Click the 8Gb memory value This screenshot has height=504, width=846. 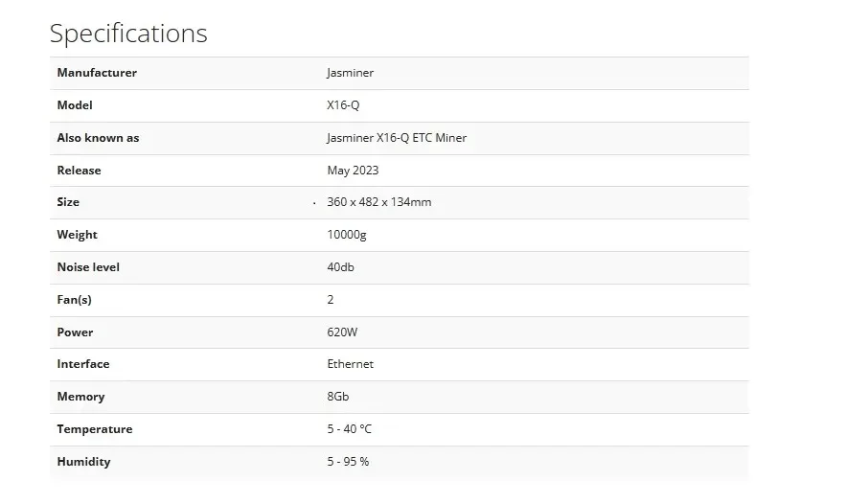click(x=338, y=397)
